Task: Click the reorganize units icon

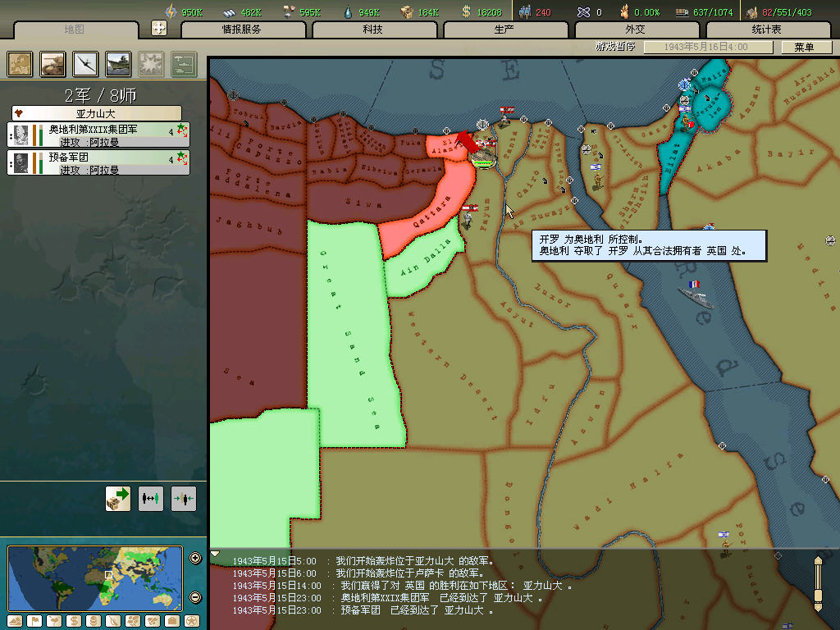Action: pos(151,498)
